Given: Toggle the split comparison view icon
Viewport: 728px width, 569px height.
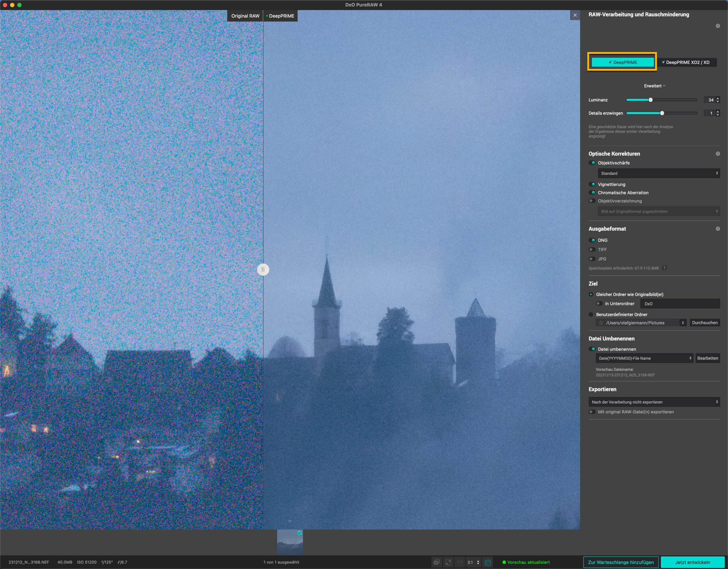Looking at the screenshot, I should point(488,562).
